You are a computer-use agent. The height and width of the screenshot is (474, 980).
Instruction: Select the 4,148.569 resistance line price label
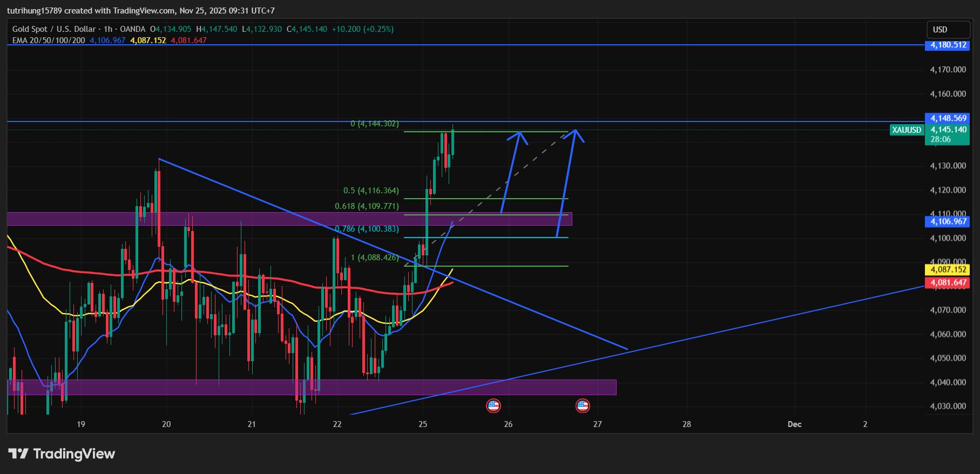[x=948, y=118]
